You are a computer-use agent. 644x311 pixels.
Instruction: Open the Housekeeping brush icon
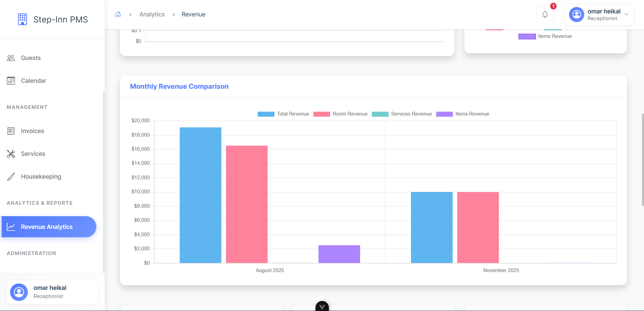[11, 176]
